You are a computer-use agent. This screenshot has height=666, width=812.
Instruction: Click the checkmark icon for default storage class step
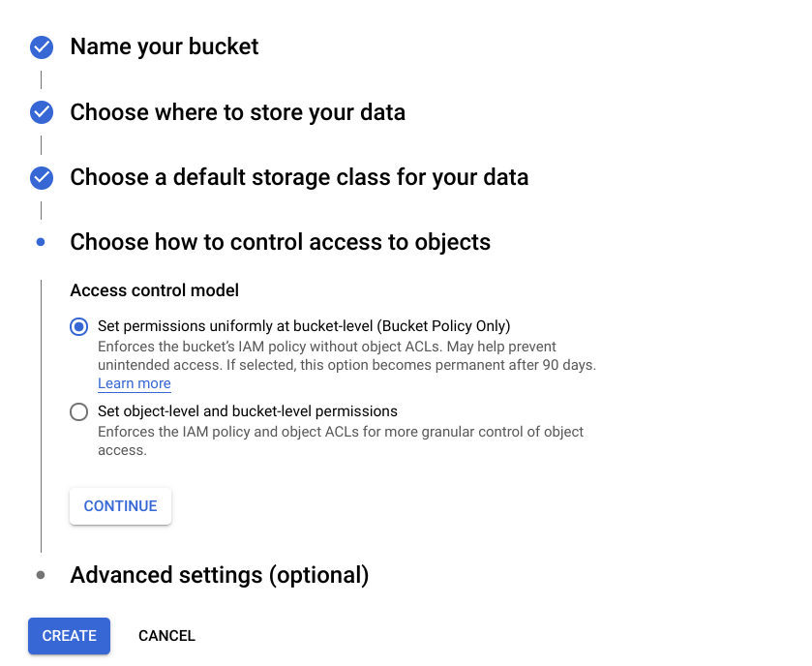coord(41,178)
